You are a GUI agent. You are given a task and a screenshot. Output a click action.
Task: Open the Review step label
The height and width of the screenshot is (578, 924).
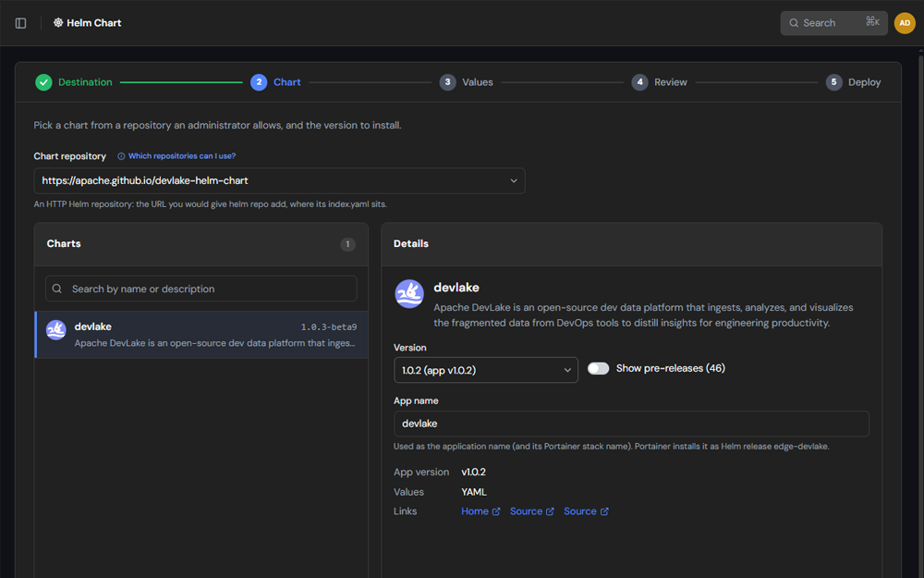click(671, 82)
